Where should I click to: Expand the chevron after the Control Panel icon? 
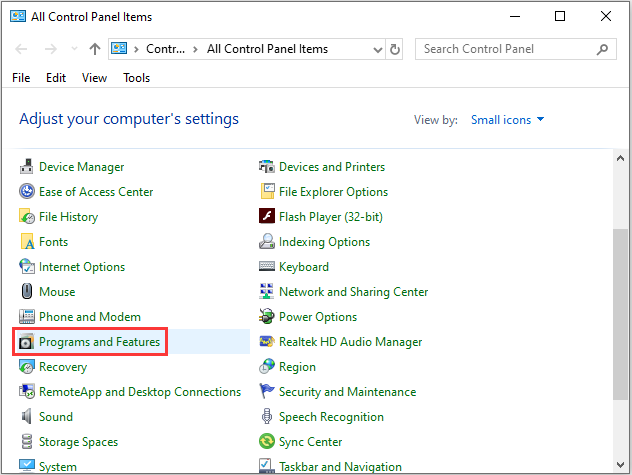coord(136,49)
